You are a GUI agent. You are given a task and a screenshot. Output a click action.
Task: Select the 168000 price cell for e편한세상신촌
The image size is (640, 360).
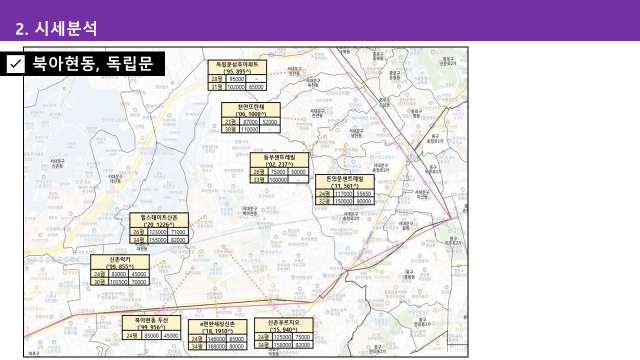click(x=216, y=346)
